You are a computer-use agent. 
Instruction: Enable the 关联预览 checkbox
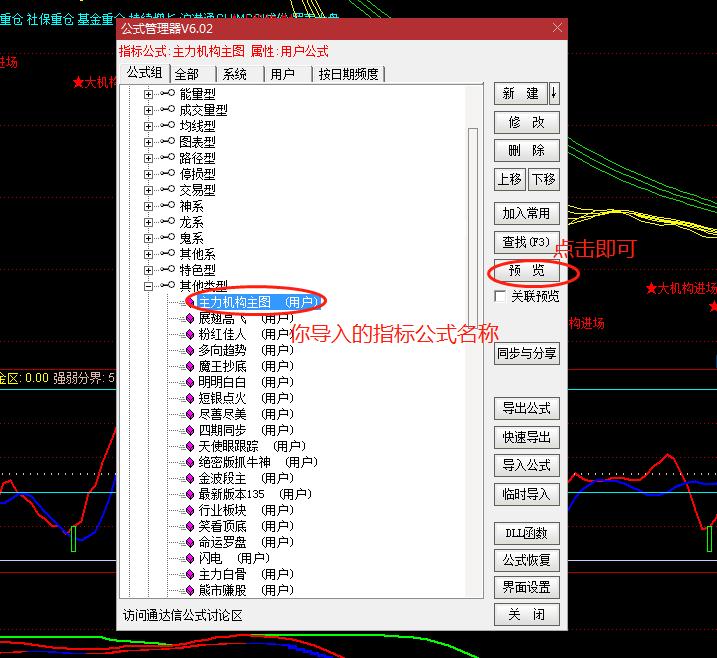click(x=500, y=296)
